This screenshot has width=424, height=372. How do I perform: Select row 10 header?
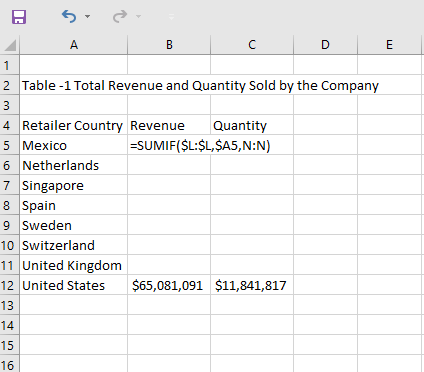[x=9, y=245]
